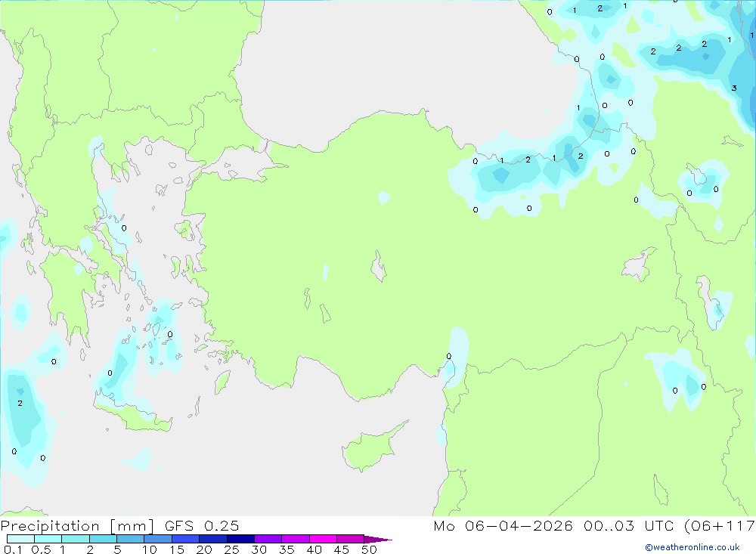
Task: Click the 0.5–1 mm legend swatch
Action: click(x=48, y=539)
